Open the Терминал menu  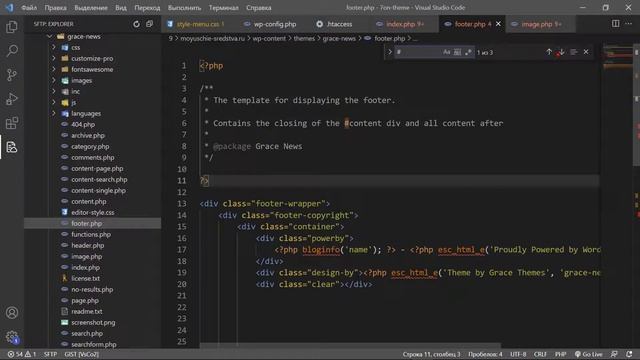point(223,8)
